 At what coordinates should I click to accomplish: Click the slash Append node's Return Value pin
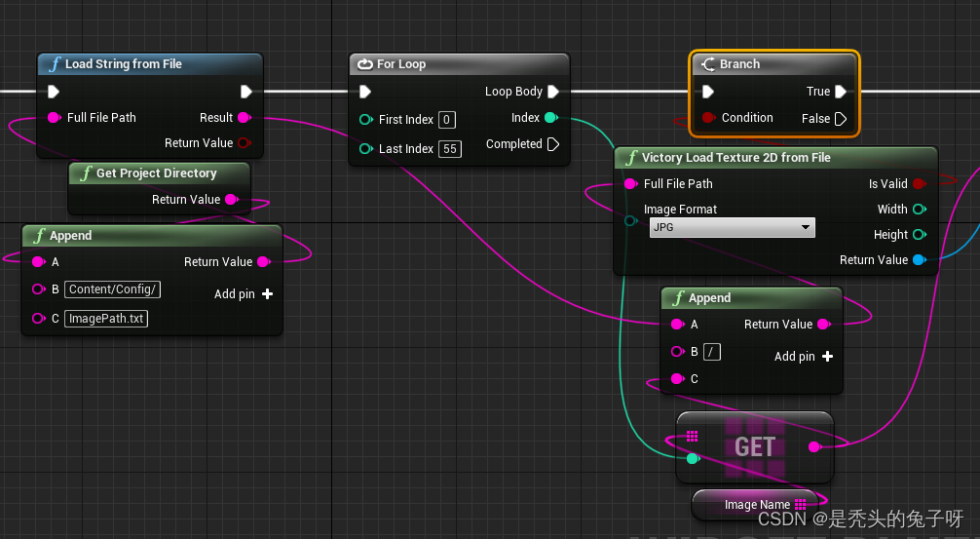tap(824, 324)
